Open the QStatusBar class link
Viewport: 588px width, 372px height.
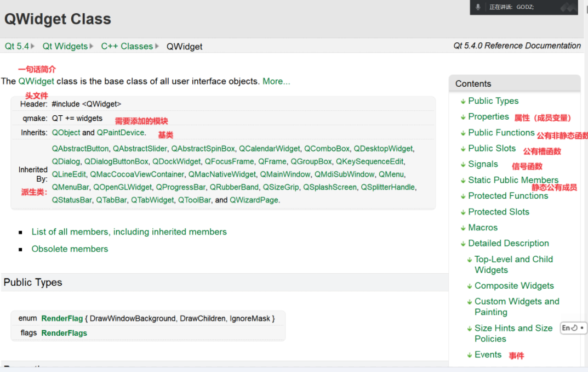(x=72, y=200)
